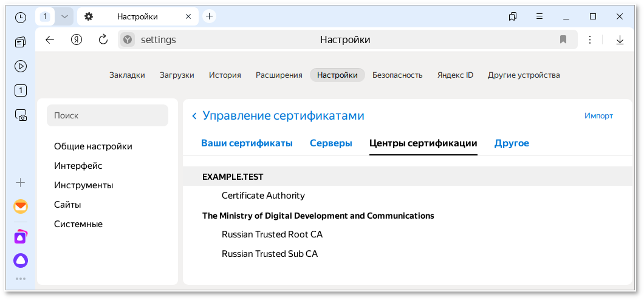The width and height of the screenshot is (644, 300).
Task: Open Другие устройства section
Action: click(x=524, y=75)
